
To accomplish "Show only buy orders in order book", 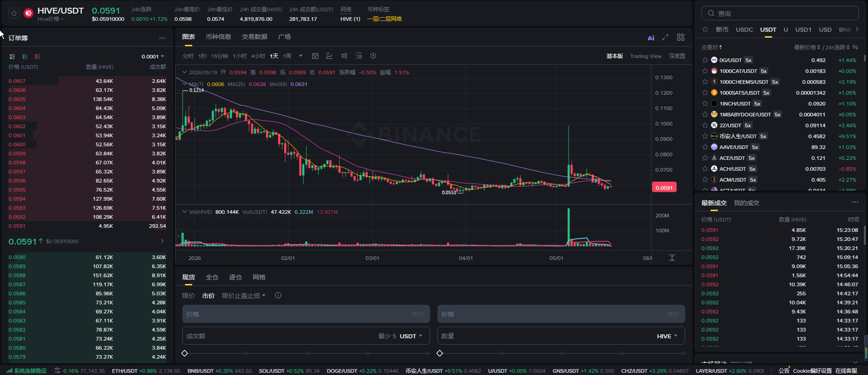I will point(25,57).
